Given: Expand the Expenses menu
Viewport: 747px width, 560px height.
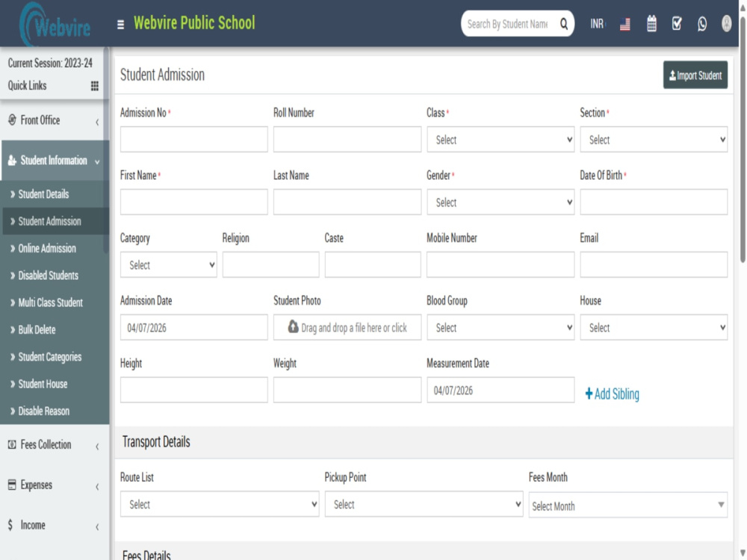Looking at the screenshot, I should (55, 485).
